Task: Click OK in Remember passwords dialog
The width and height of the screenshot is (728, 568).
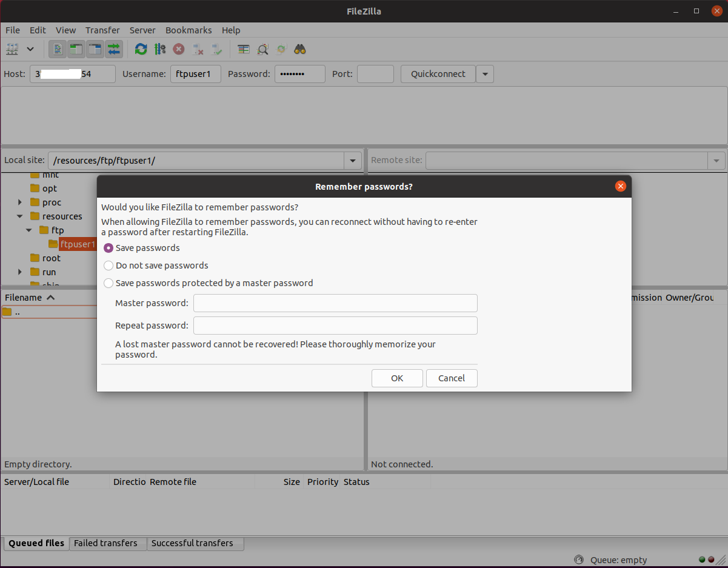Action: tap(397, 378)
